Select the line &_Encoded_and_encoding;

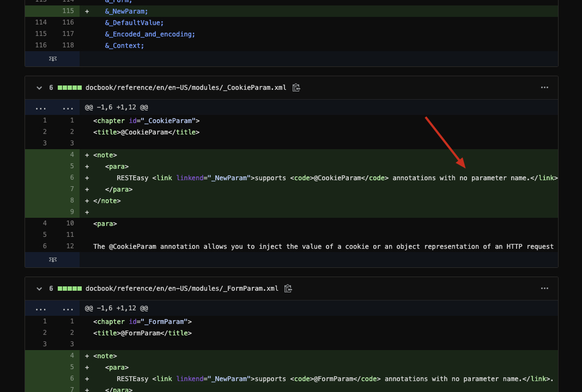click(x=149, y=34)
